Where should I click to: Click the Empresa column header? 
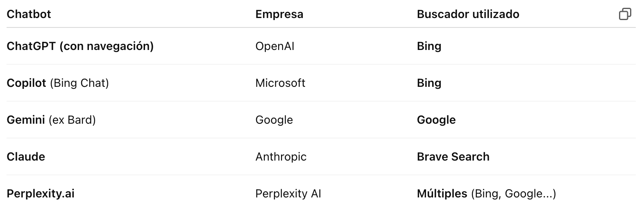point(279,14)
